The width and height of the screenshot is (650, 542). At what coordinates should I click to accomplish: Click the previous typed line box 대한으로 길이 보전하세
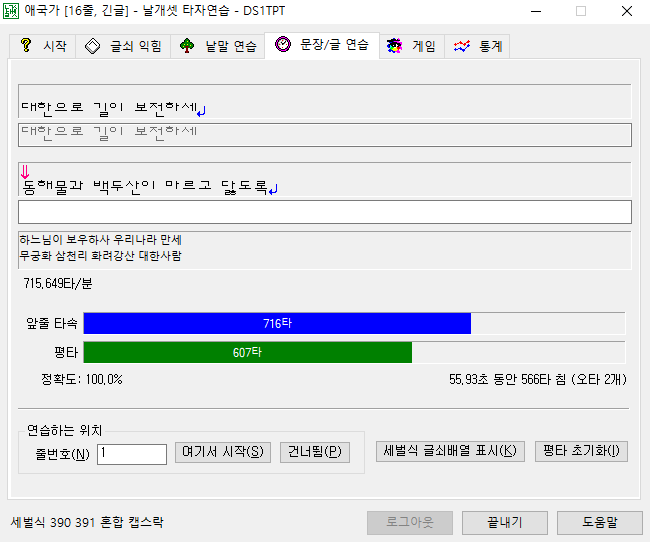click(x=325, y=135)
